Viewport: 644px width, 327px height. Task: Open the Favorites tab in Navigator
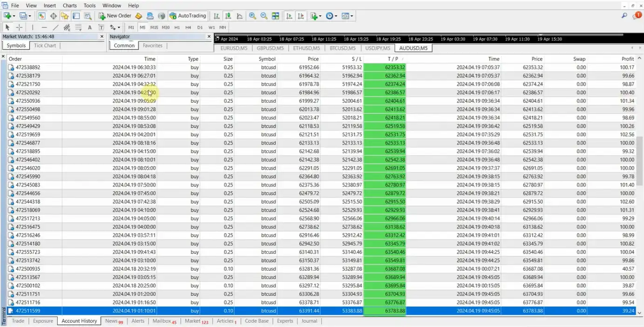pos(153,46)
